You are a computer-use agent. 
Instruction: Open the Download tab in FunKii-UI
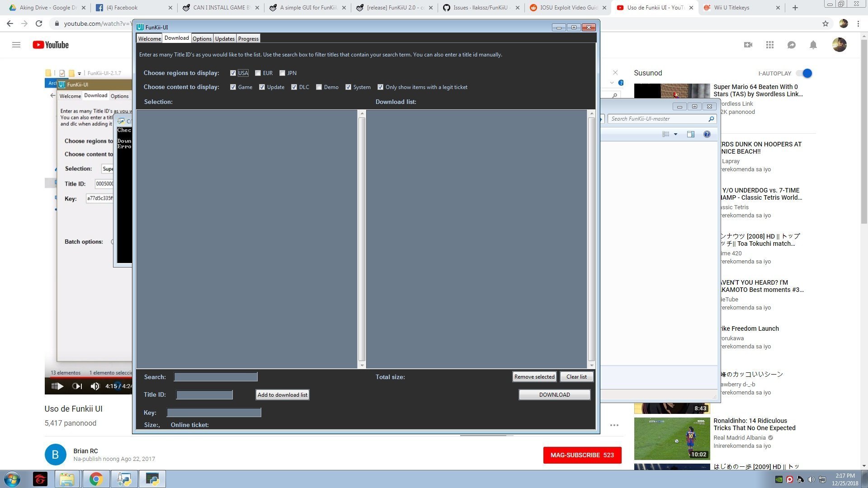click(177, 38)
